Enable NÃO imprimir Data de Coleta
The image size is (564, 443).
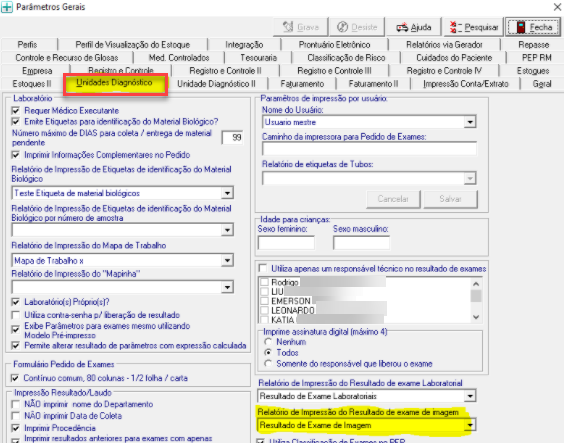[x=16, y=416]
